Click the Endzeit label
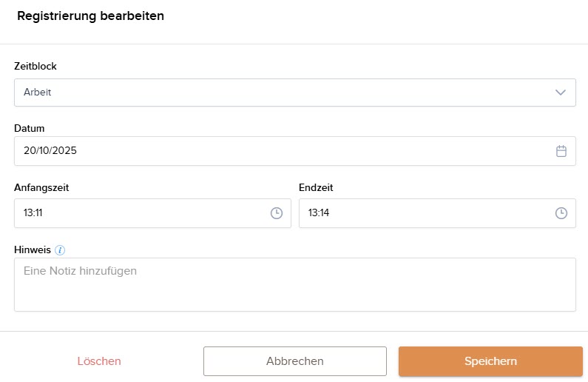Viewport: 588px width, 382px height. [x=316, y=188]
